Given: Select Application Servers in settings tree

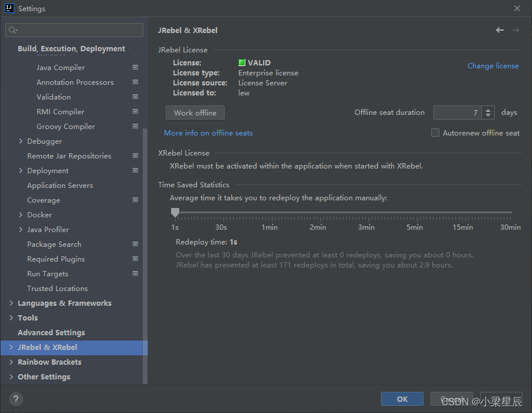Looking at the screenshot, I should point(60,186).
